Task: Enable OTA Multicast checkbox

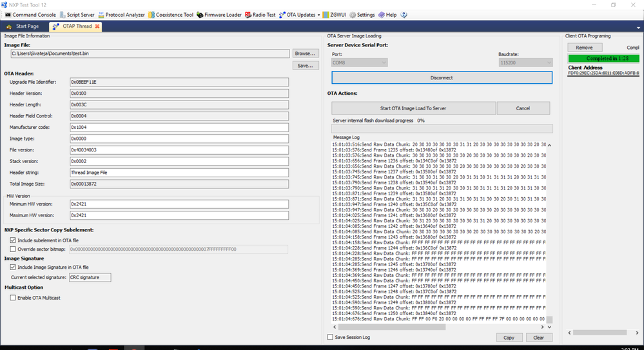Action: click(13, 298)
